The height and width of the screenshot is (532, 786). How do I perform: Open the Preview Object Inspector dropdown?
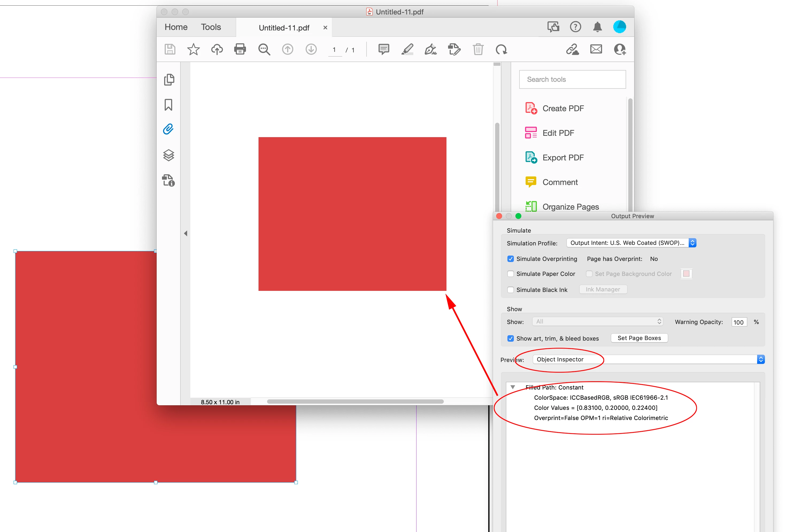pyautogui.click(x=648, y=359)
